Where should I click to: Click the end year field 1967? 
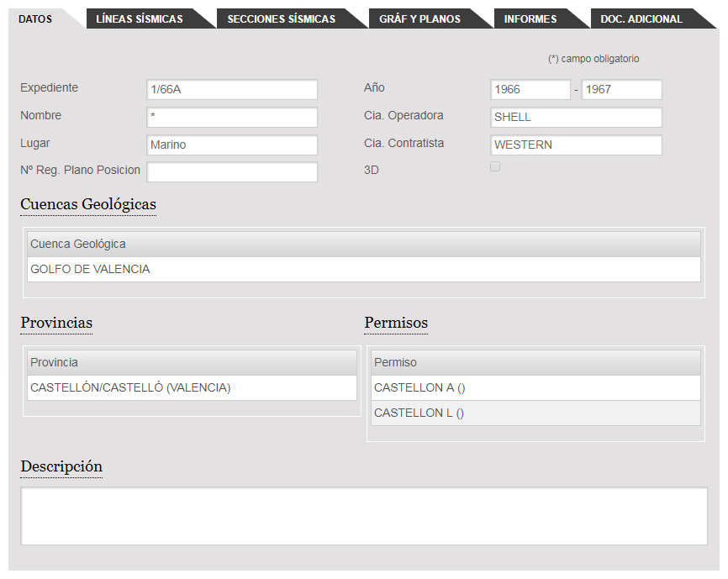(x=621, y=90)
